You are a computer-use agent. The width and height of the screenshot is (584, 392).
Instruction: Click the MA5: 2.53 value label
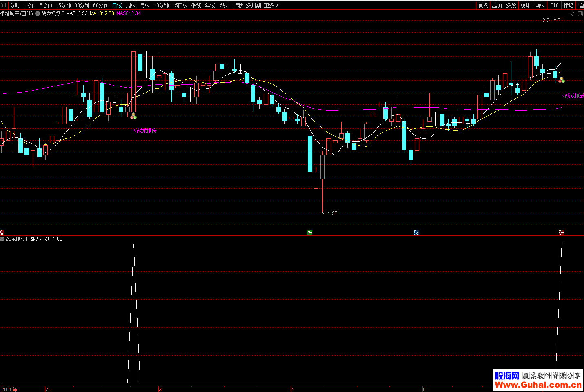(x=77, y=13)
